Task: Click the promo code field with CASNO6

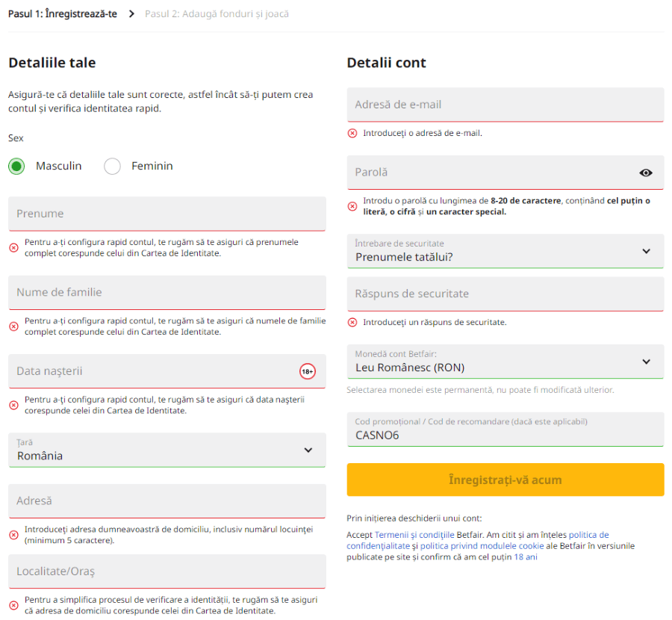Action: pos(505,430)
